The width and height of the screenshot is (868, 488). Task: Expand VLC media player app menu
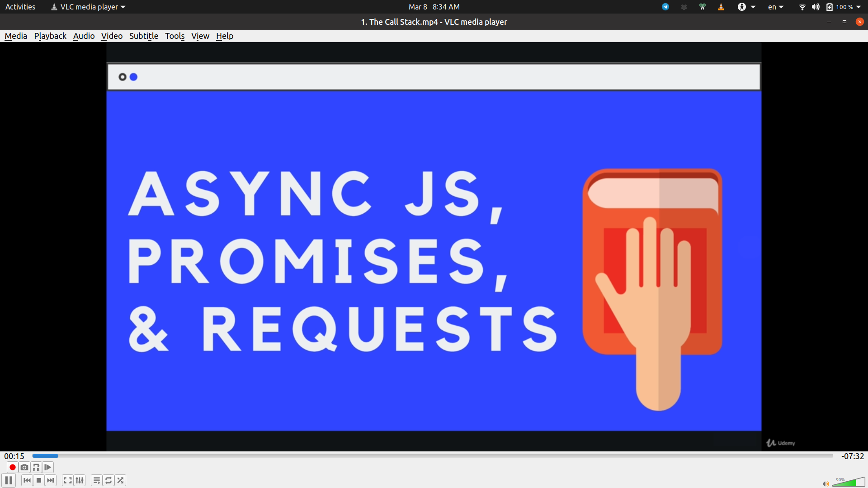(89, 7)
